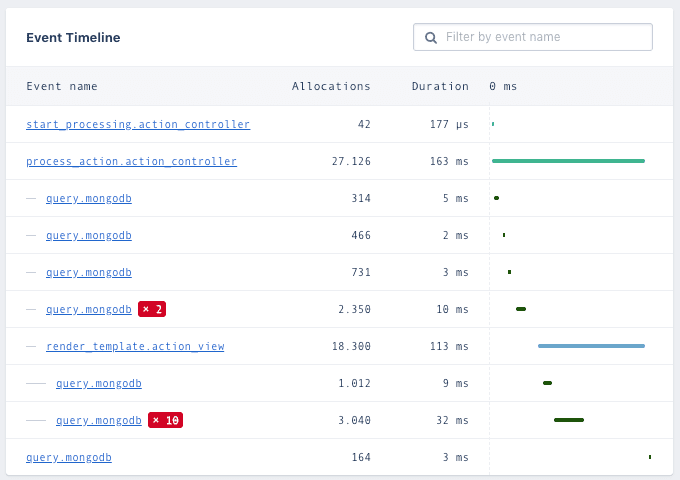Open the query.mongodb link with 466 allocations

point(89,235)
